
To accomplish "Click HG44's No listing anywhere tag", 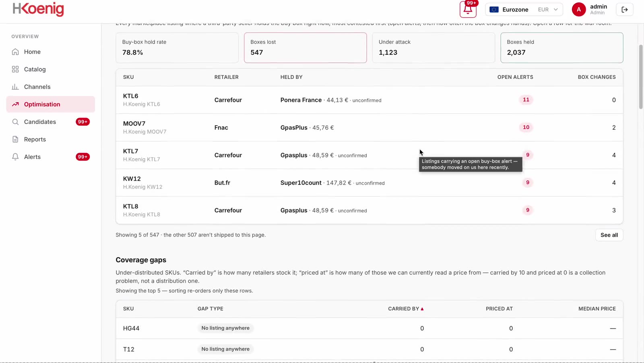I will (225, 328).
